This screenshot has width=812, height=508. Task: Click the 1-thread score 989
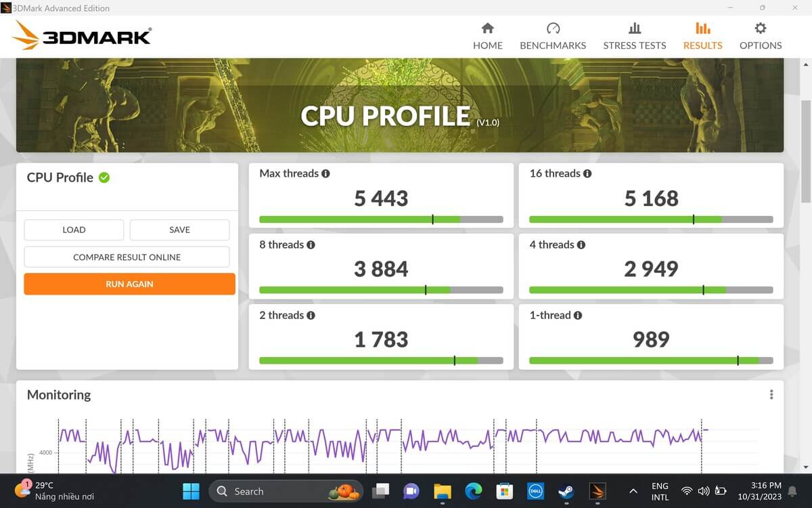(651, 339)
